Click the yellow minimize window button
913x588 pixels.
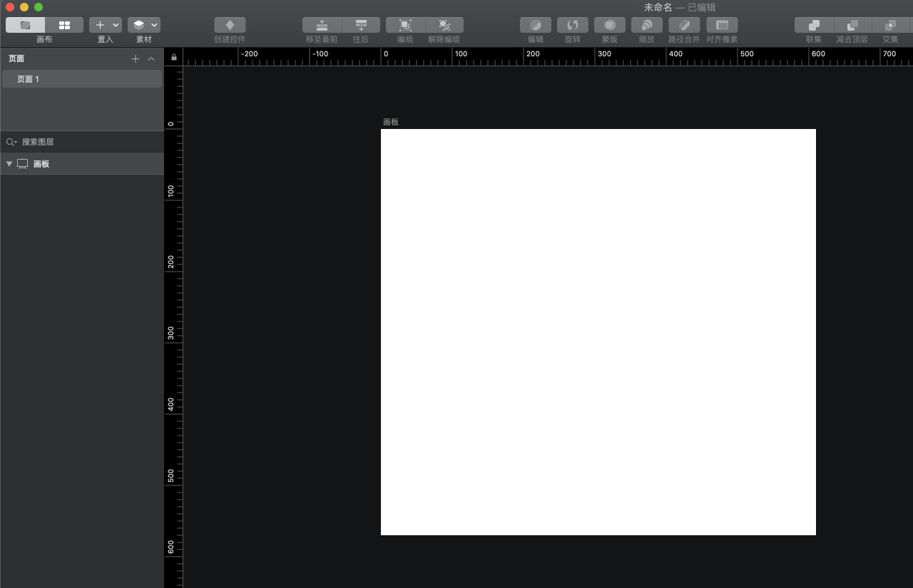coord(24,7)
